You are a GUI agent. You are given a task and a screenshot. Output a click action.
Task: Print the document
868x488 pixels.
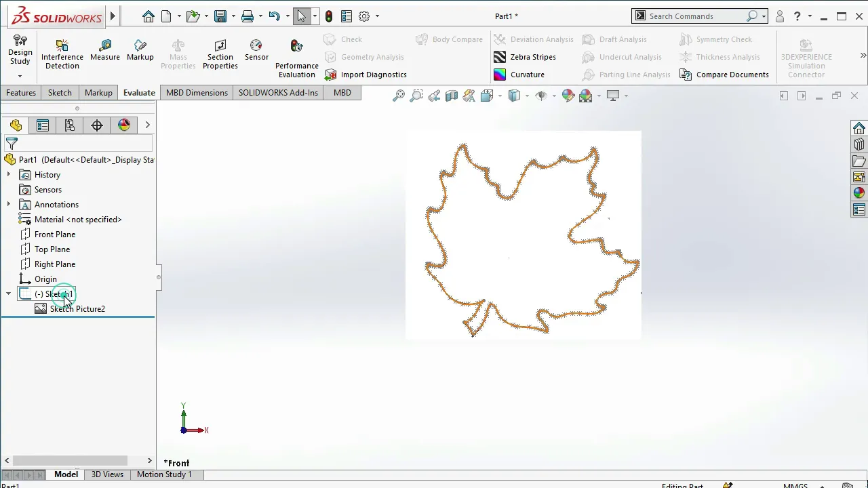[248, 16]
